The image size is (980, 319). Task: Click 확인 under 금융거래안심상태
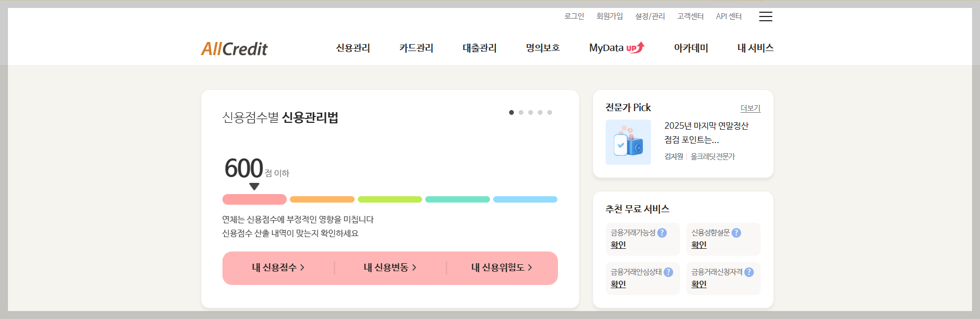(x=618, y=284)
